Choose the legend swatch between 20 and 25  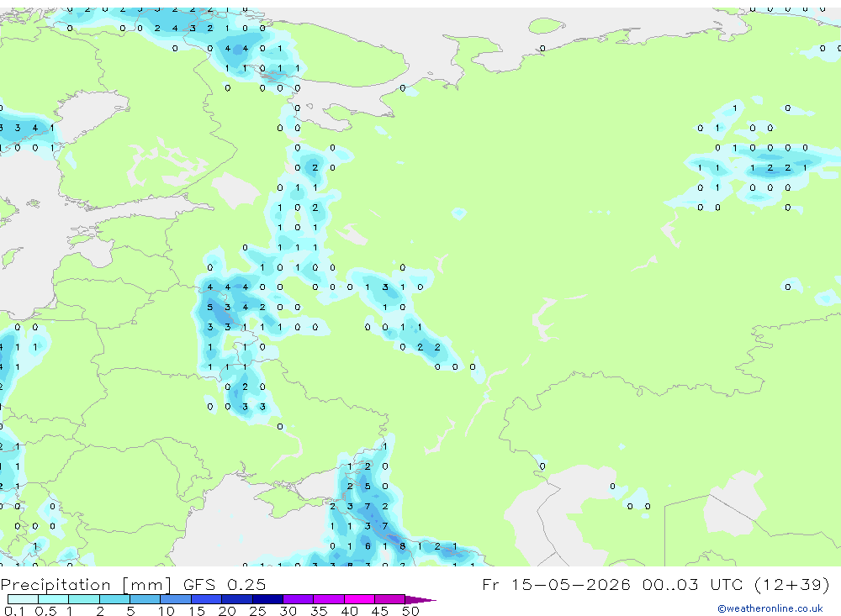click(237, 599)
